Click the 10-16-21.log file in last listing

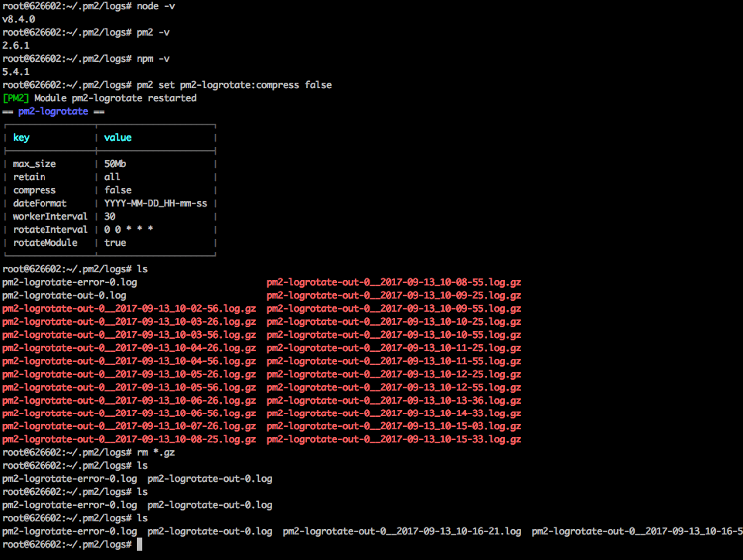[x=402, y=531]
